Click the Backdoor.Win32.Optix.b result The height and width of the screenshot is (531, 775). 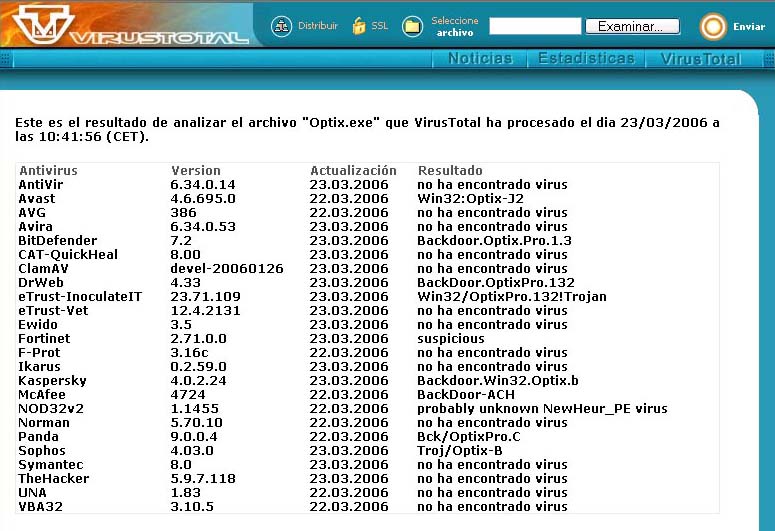tap(498, 381)
